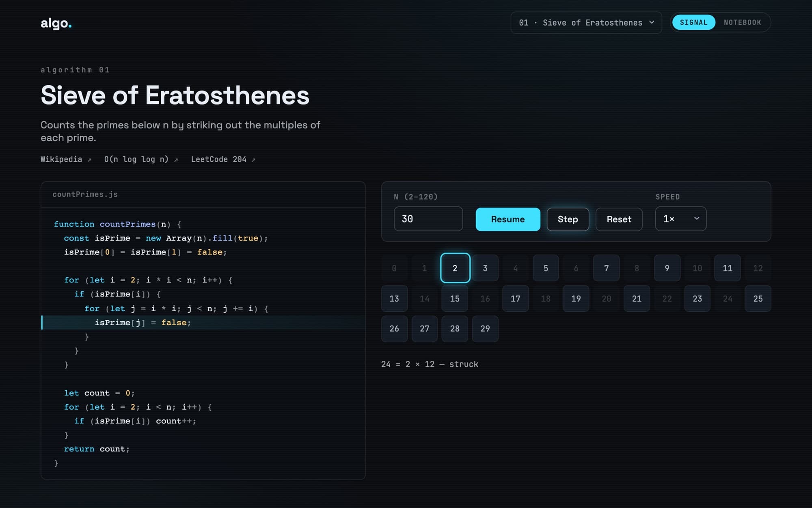Click struck number cell 4

pos(516,268)
